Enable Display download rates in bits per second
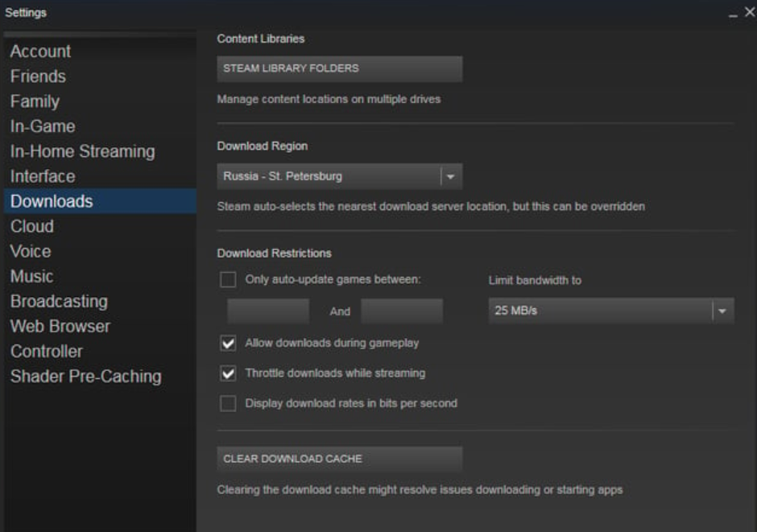The width and height of the screenshot is (757, 532). click(x=228, y=403)
